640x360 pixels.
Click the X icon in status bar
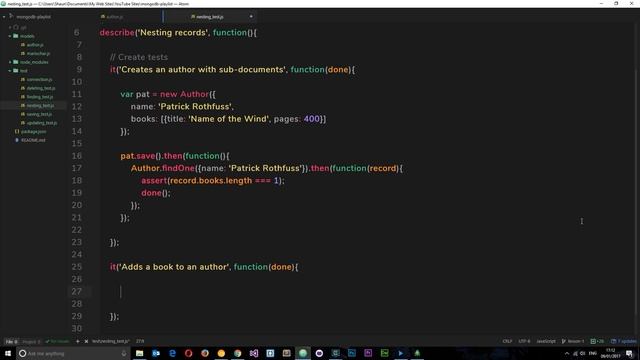pyautogui.click(x=86, y=341)
